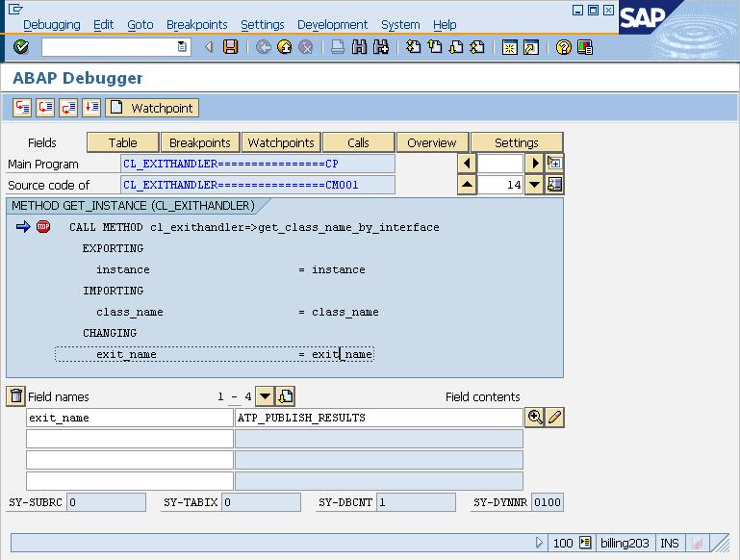Open the Development menu

pyautogui.click(x=332, y=24)
